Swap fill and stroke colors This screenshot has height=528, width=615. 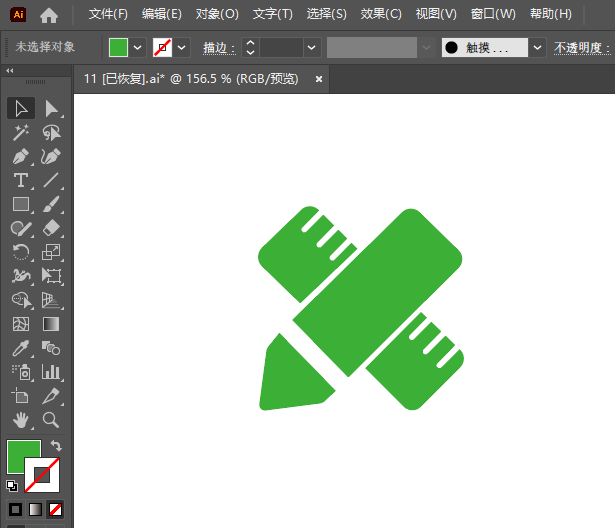pos(56,446)
